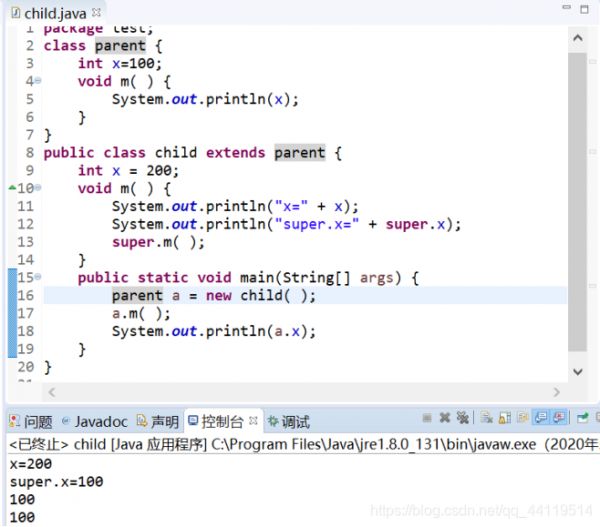Click 'child' class name on line 8

[176, 153]
